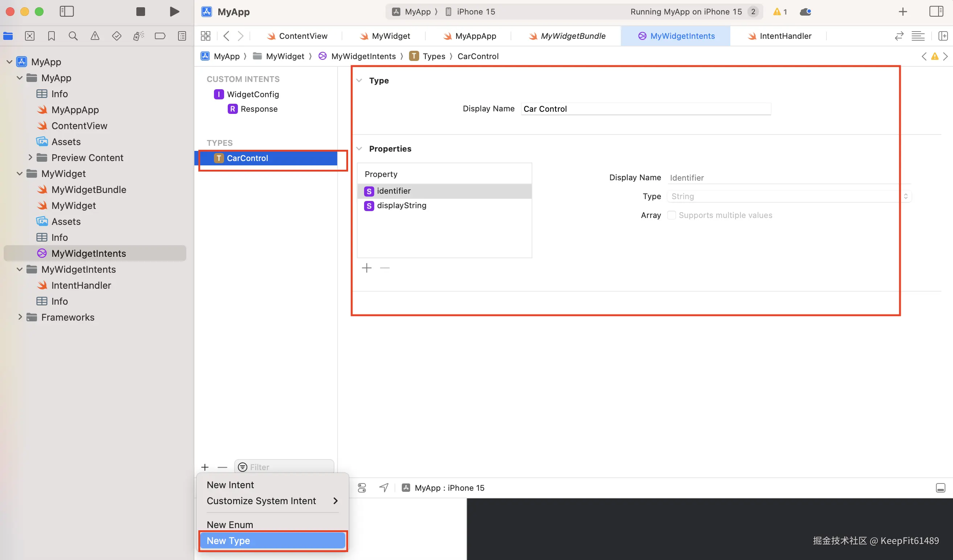The image size is (953, 560).
Task: Open the Find navigator magnifier icon
Action: (73, 36)
